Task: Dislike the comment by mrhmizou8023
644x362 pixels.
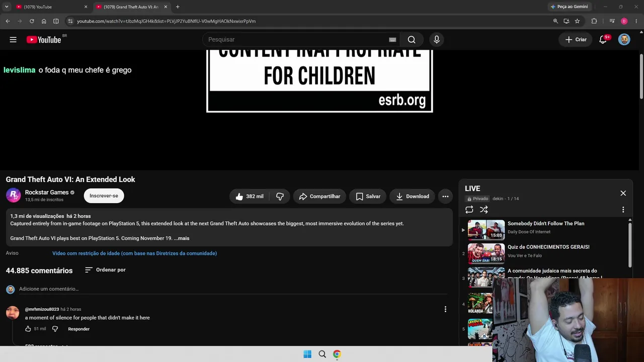Action: [x=55, y=329]
